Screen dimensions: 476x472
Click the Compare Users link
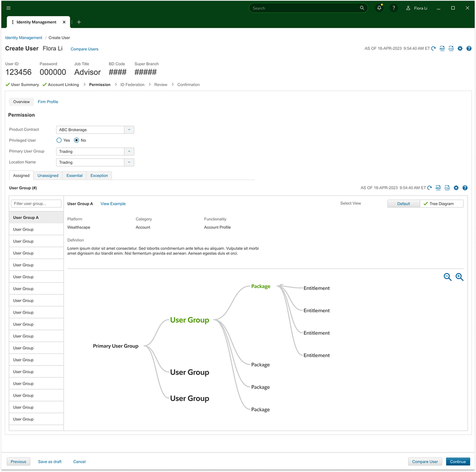coord(84,49)
